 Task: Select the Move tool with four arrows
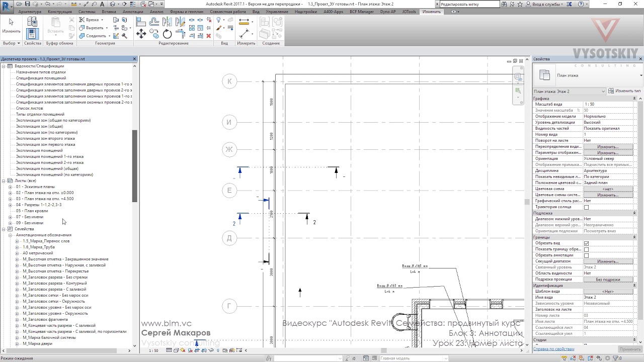pyautogui.click(x=141, y=34)
